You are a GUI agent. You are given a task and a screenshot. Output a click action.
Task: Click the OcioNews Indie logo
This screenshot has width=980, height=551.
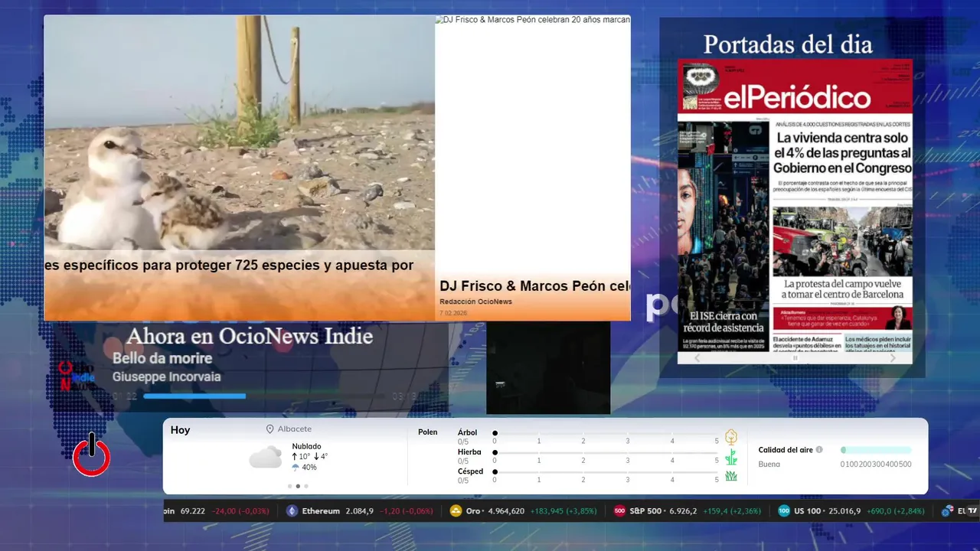tap(77, 375)
